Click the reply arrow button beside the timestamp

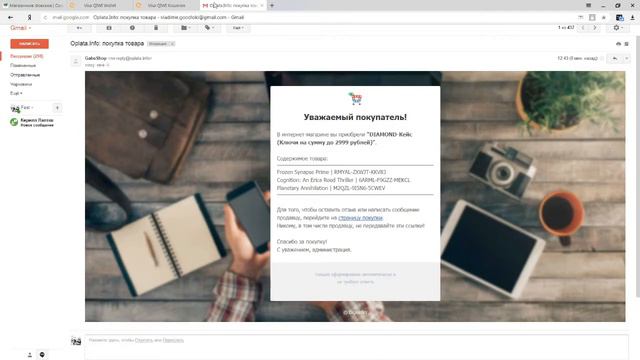point(615,59)
